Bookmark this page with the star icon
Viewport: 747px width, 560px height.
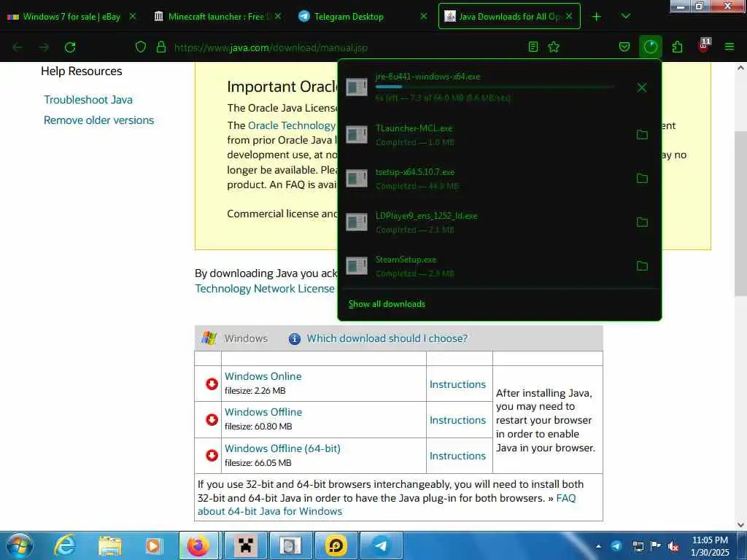(554, 47)
